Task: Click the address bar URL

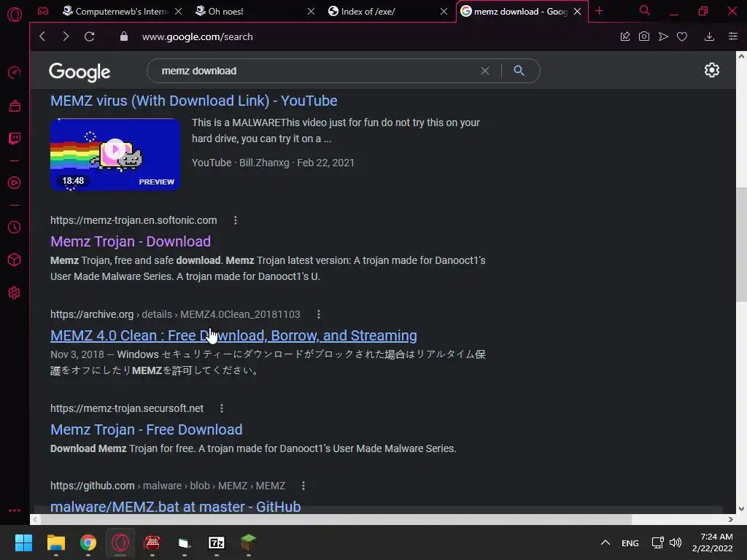Action: (197, 36)
